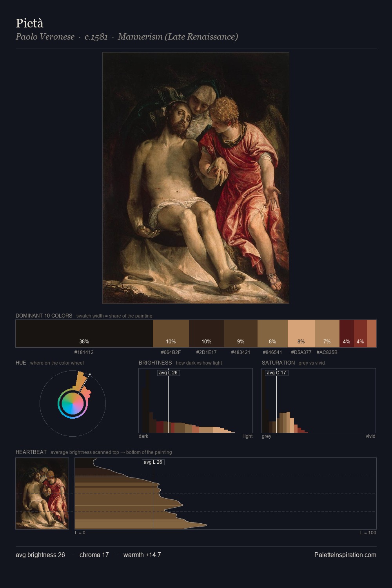Click the 'avg L 26' label in Heartbeat chart
This screenshot has width=392, height=588.
point(153,462)
